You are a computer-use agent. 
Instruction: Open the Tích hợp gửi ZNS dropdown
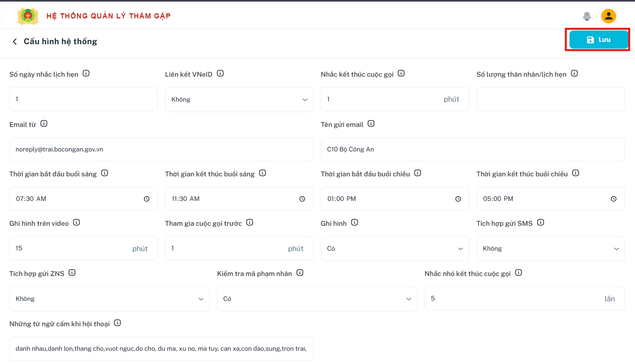(109, 299)
